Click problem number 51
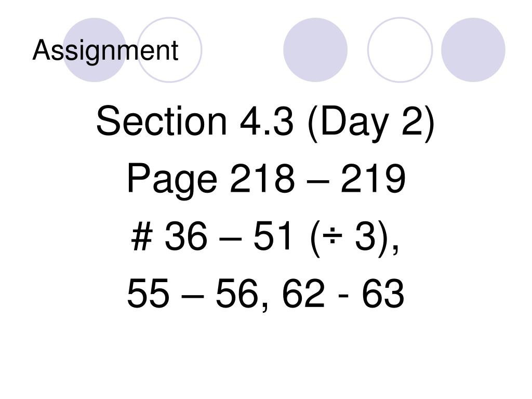The image size is (532, 399). pos(272,236)
